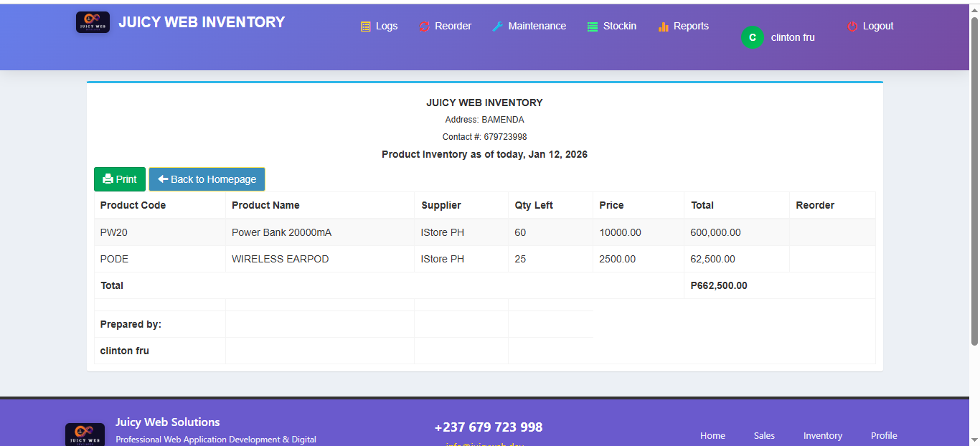Open the Sales link in the footer
Image resolution: width=980 pixels, height=446 pixels.
pyautogui.click(x=764, y=435)
